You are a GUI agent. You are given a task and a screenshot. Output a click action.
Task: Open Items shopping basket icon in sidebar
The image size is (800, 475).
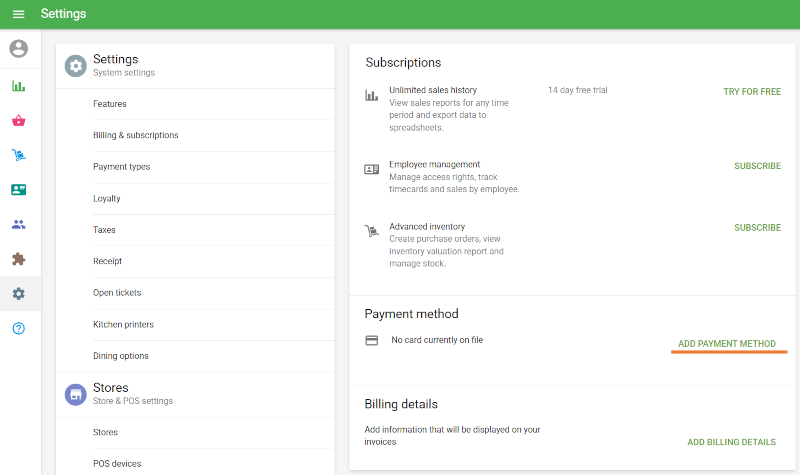(18, 120)
